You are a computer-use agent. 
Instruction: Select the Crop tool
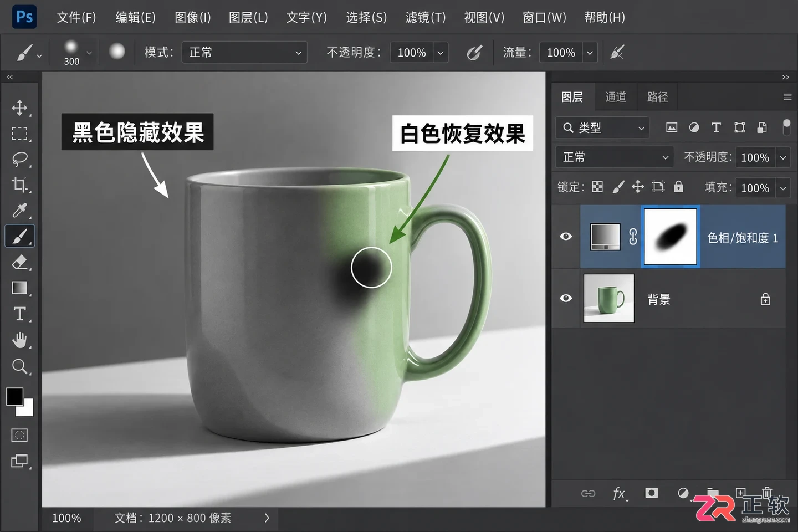click(20, 185)
